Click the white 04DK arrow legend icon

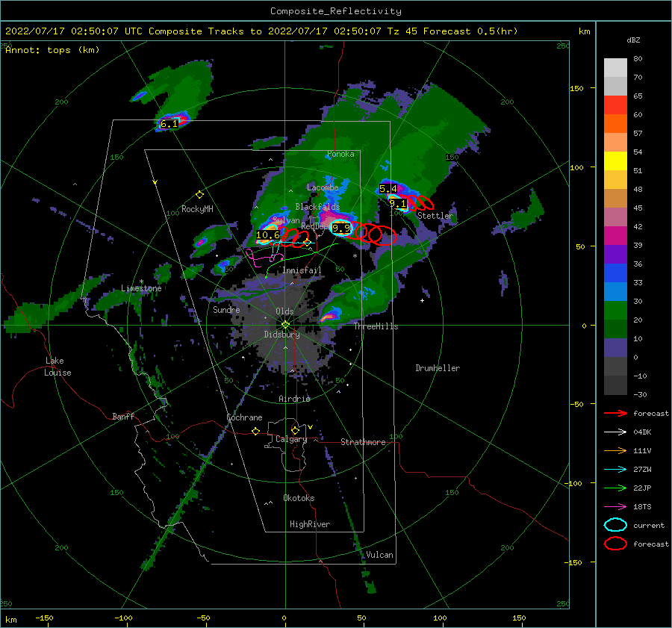(615, 432)
